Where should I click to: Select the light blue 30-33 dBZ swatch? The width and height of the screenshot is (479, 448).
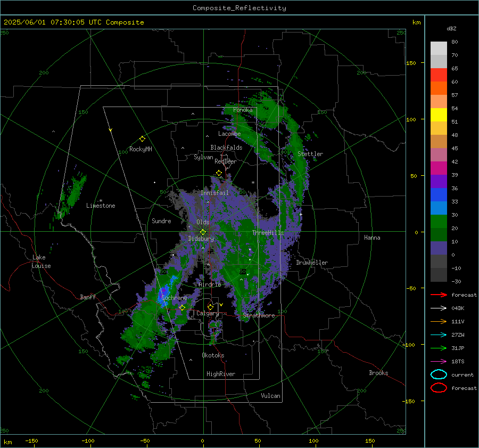tap(439, 208)
